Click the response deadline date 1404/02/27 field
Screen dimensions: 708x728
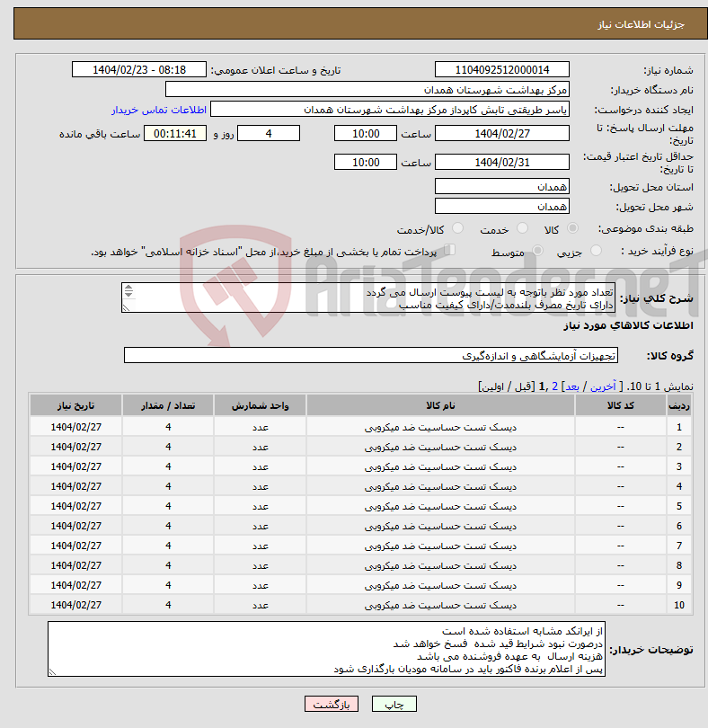pyautogui.click(x=502, y=134)
